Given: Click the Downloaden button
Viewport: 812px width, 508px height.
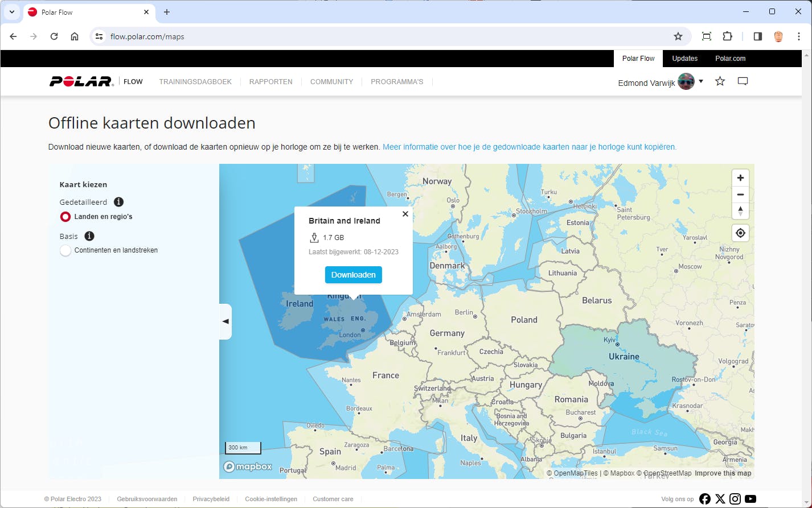Looking at the screenshot, I should click(x=354, y=275).
